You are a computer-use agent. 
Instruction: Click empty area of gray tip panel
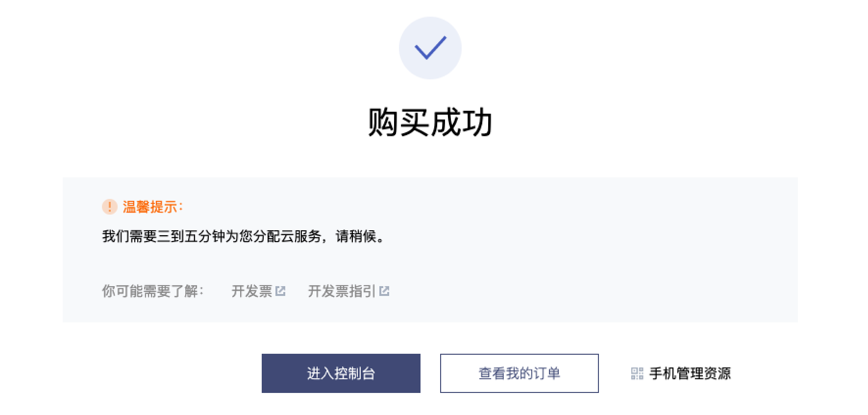(x=588, y=255)
